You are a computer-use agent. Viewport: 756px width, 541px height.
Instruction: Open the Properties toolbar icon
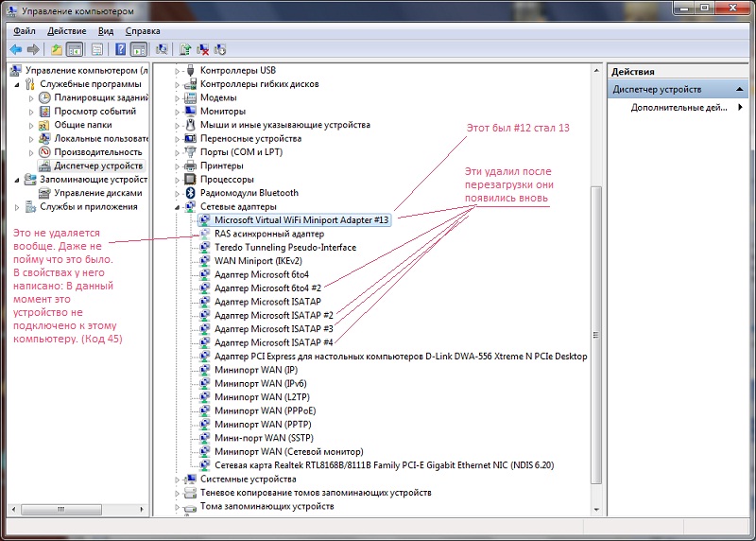(97, 49)
